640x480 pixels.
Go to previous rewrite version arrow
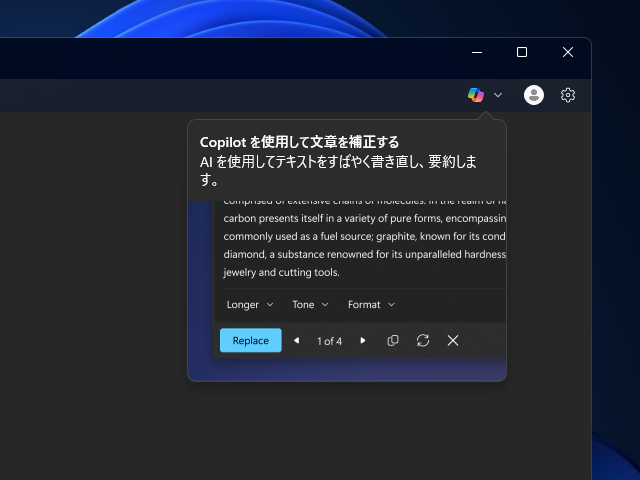click(x=297, y=340)
